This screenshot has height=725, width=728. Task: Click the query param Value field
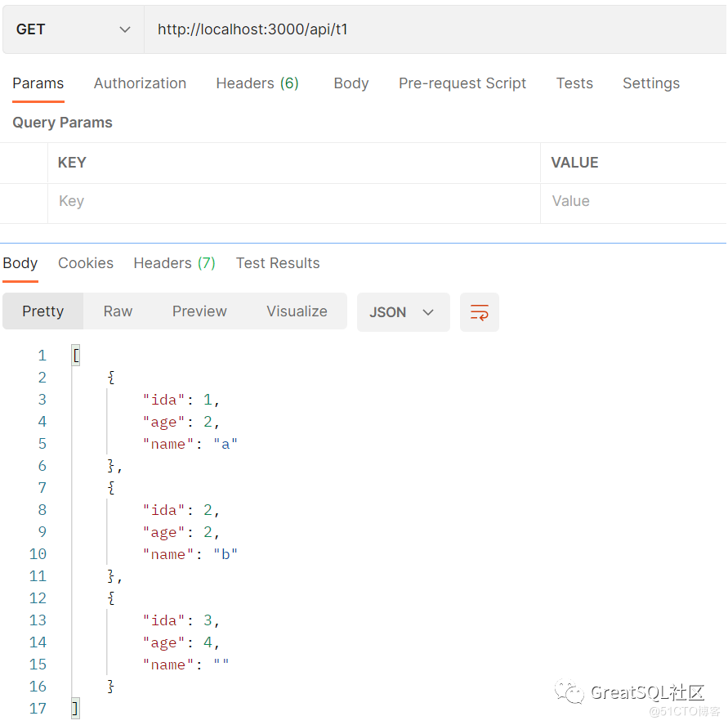point(633,201)
